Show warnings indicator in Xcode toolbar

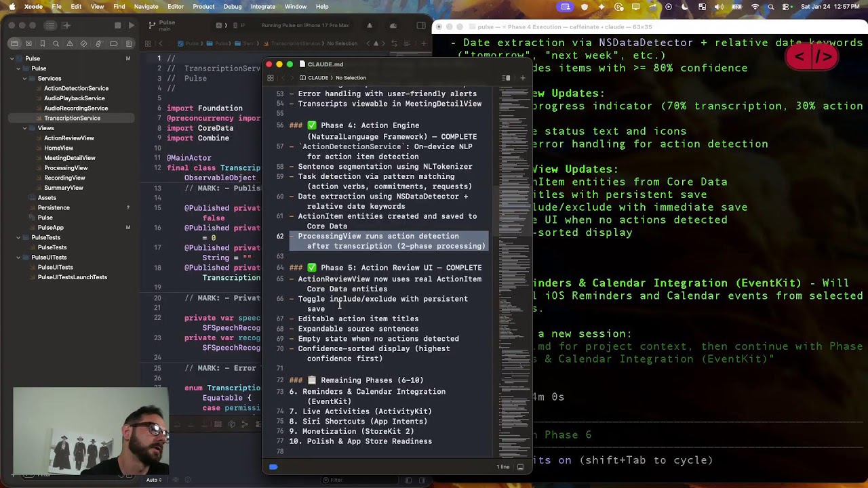(370, 26)
